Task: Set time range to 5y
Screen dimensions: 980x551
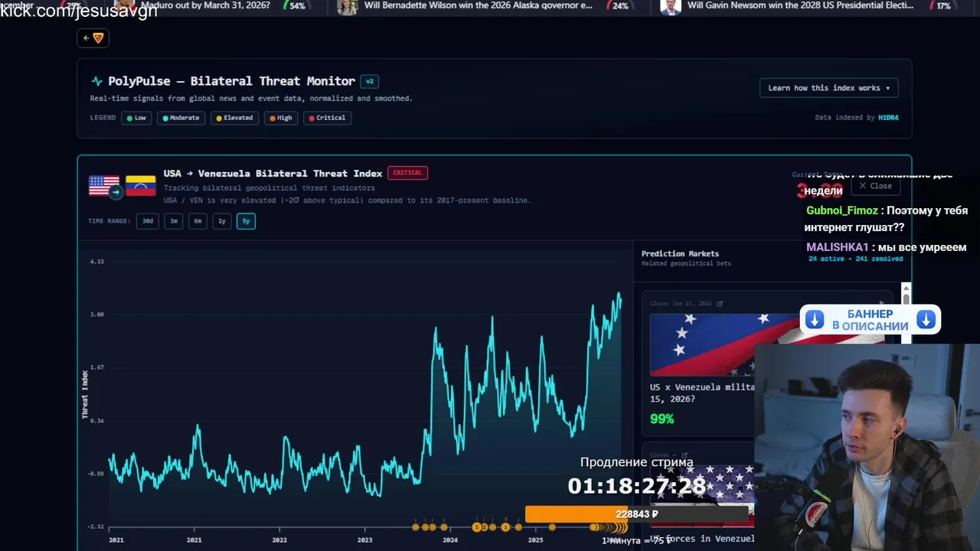Action: (246, 221)
